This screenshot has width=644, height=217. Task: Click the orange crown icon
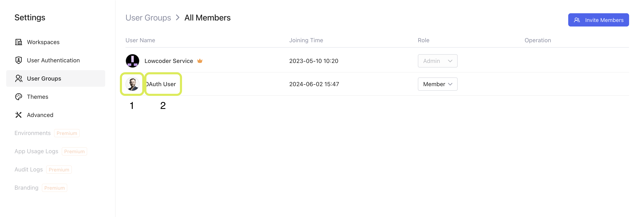[x=200, y=61]
